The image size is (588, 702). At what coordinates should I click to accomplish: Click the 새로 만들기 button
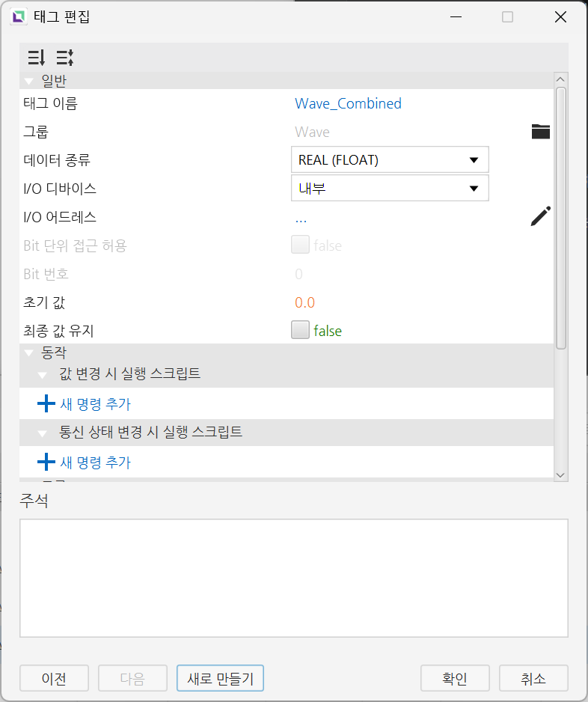click(x=220, y=678)
